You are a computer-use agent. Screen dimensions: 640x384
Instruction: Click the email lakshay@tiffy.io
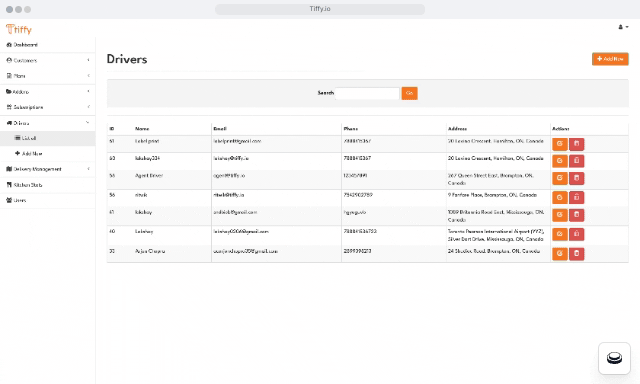click(x=231, y=158)
